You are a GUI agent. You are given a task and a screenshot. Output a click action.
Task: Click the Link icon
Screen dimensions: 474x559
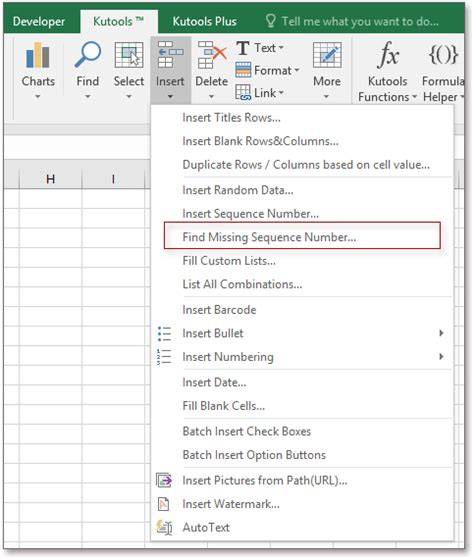[x=243, y=93]
